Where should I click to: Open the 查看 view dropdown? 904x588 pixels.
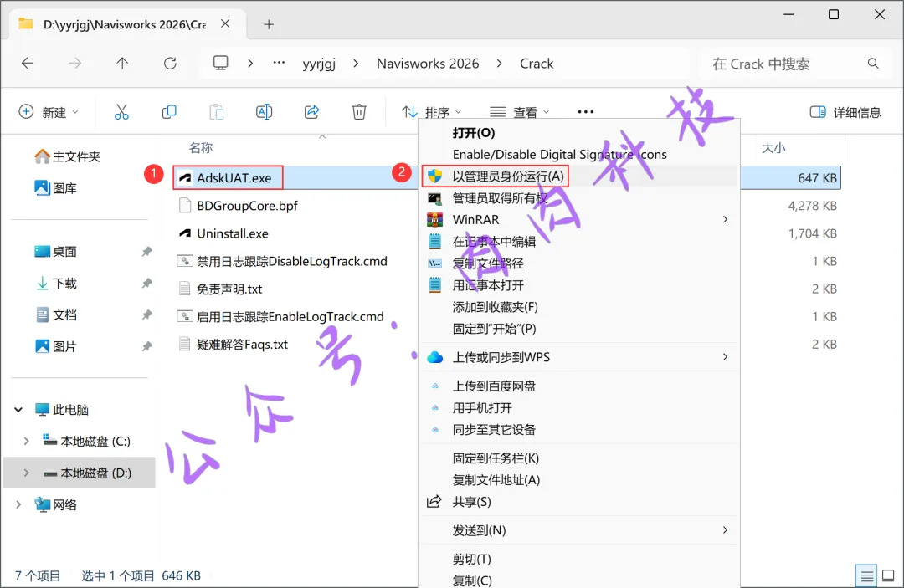click(519, 112)
